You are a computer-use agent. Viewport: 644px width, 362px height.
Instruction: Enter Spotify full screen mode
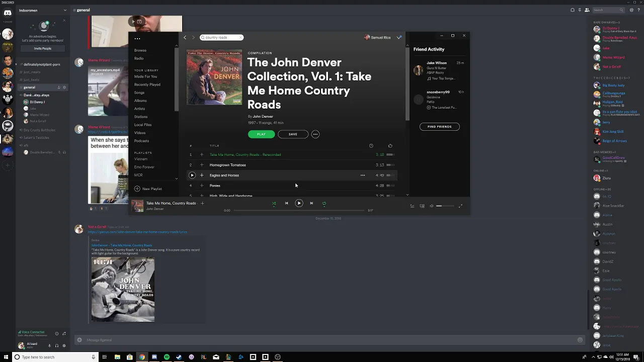[x=460, y=206]
